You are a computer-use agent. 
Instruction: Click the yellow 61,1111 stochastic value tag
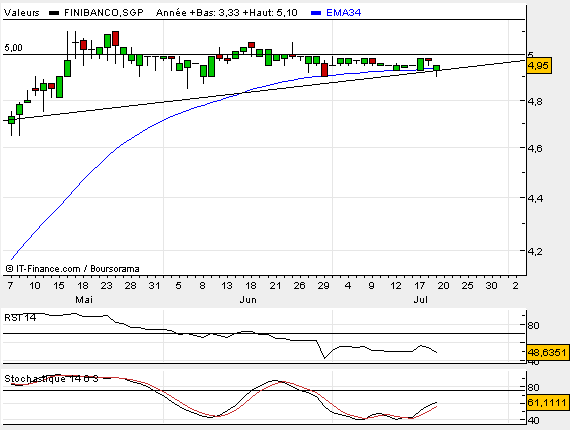coord(547,402)
